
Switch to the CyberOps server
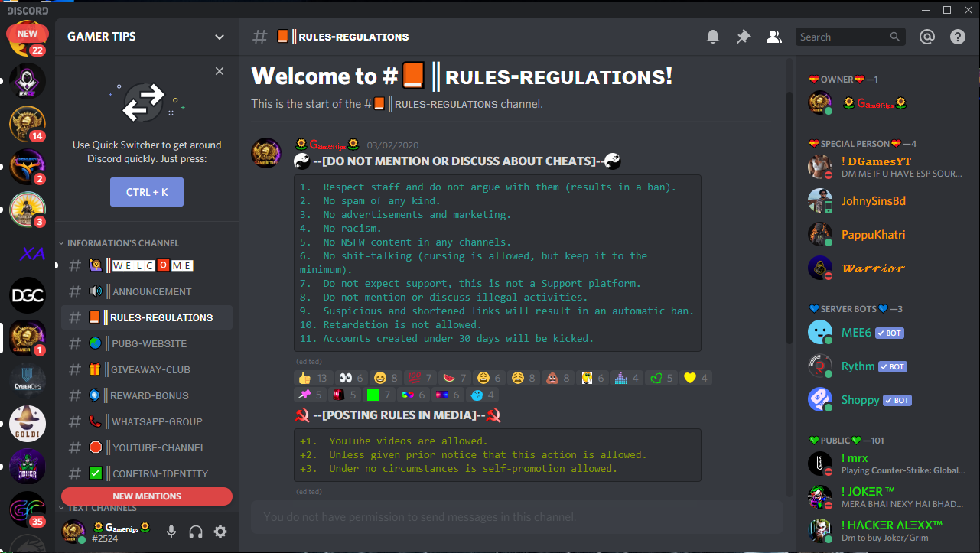28,381
